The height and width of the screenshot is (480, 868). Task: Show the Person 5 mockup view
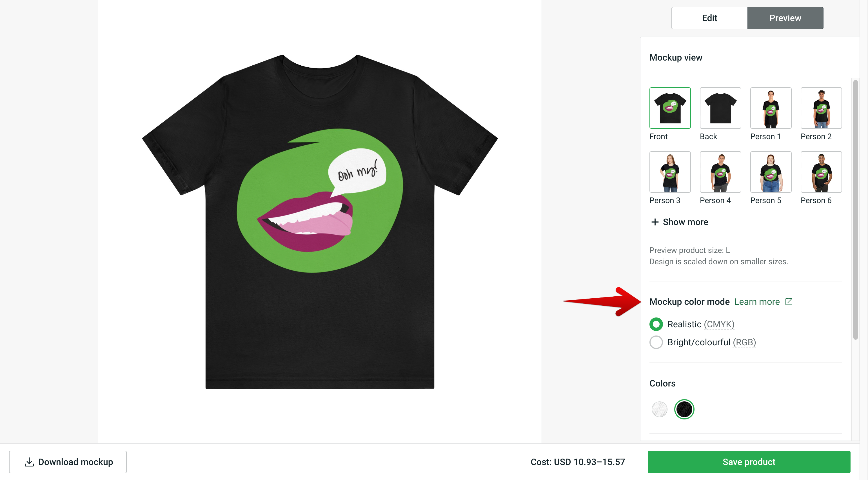pos(771,172)
